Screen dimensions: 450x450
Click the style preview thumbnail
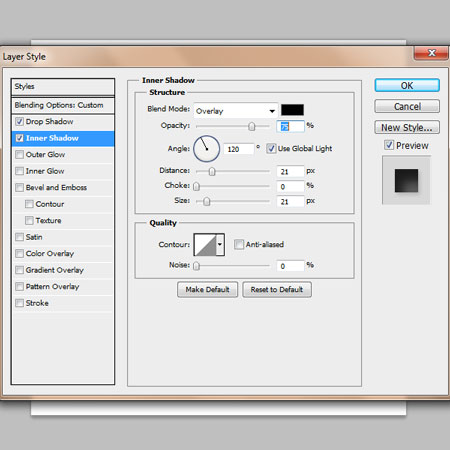point(406,180)
